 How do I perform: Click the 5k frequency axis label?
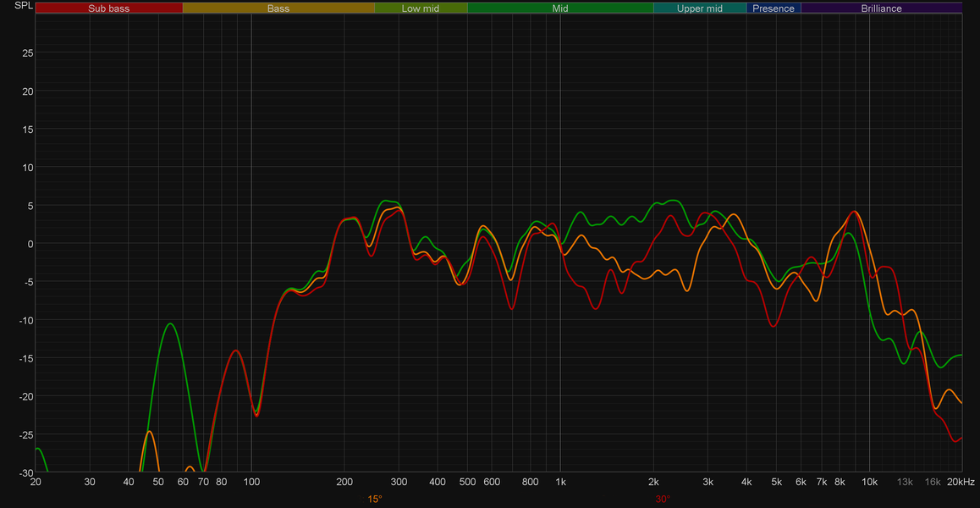(x=777, y=482)
